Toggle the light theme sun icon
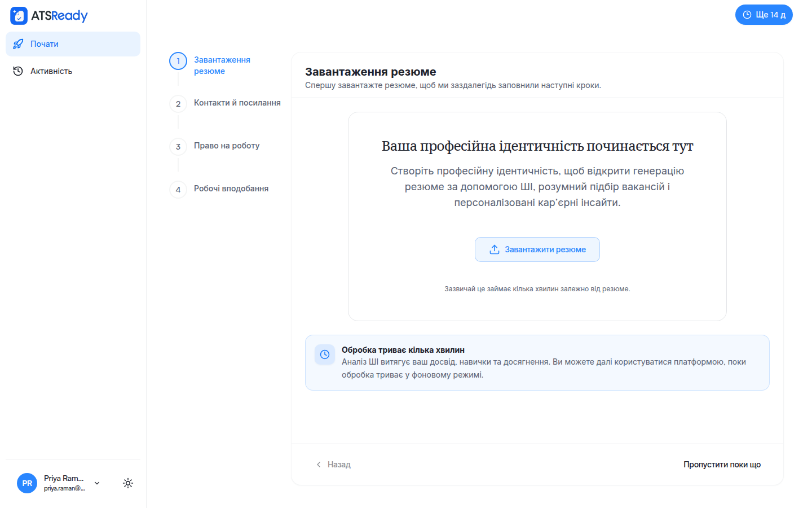812x508 pixels. 128,483
